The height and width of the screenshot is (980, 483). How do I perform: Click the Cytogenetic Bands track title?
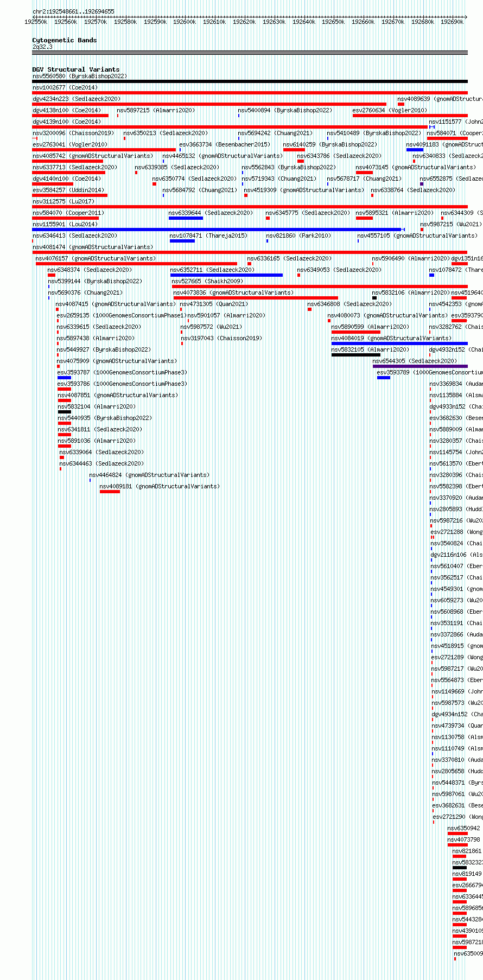pyautogui.click(x=65, y=40)
